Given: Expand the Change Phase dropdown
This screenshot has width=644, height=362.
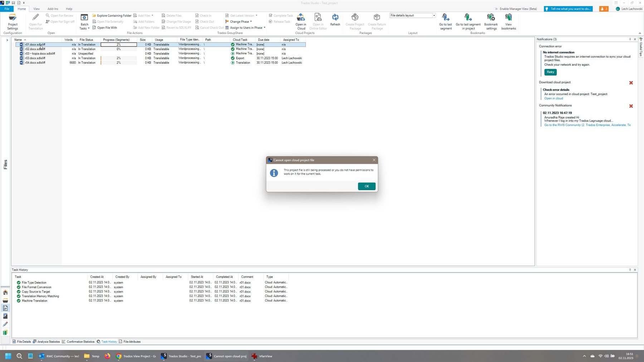Looking at the screenshot, I should coord(250,21).
